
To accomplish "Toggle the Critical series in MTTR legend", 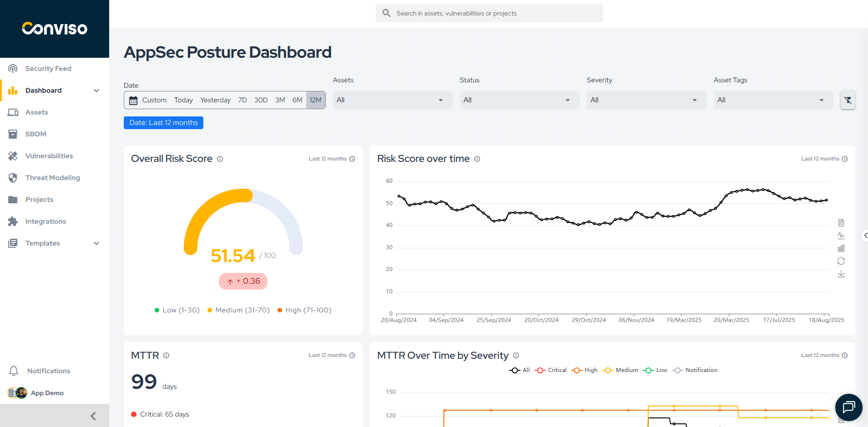I will click(x=551, y=370).
